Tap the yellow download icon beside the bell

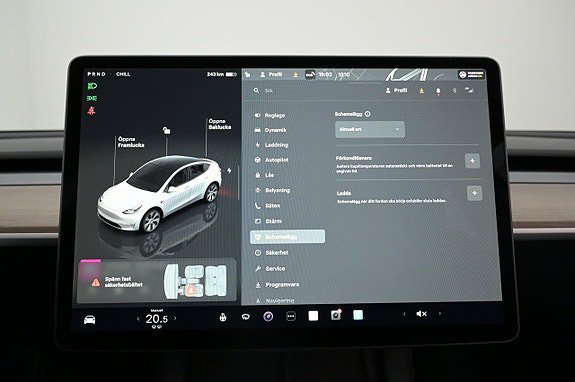422,91
